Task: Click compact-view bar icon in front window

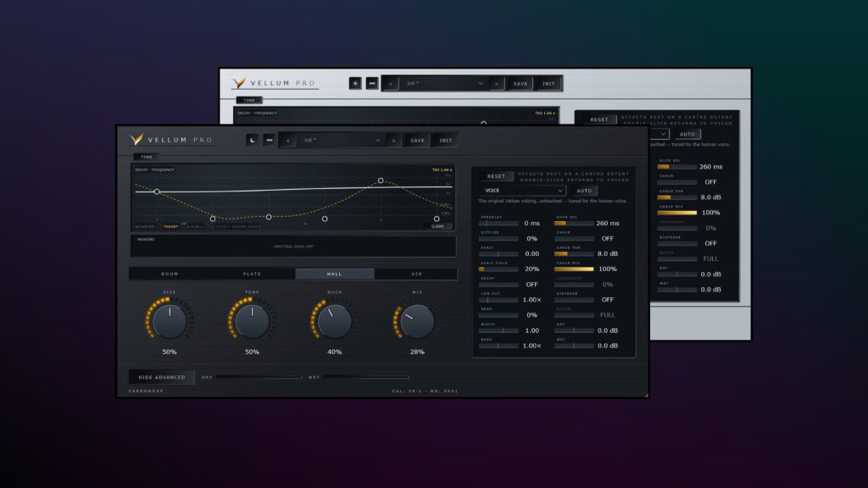Action: coord(269,140)
